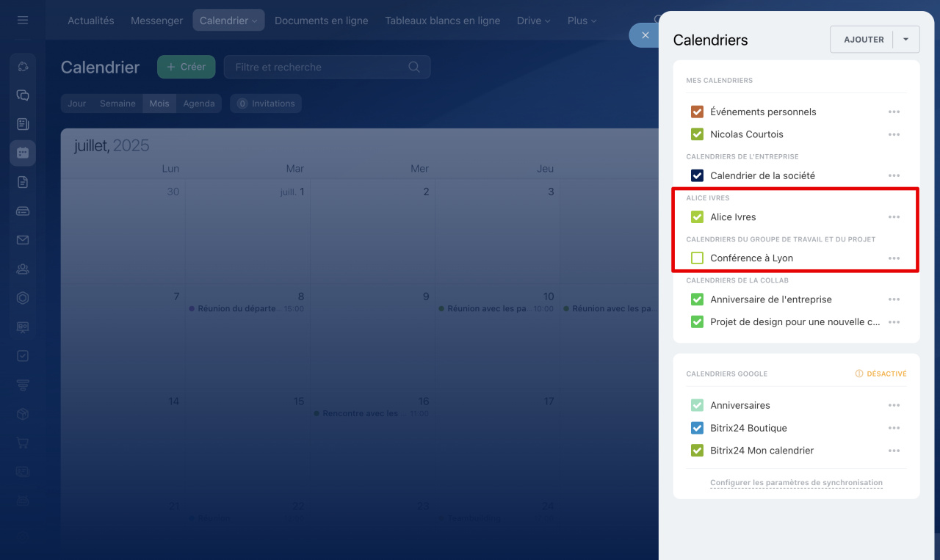This screenshot has width=940, height=560.
Task: Click the Filtre et recherche input field
Action: tap(316, 67)
